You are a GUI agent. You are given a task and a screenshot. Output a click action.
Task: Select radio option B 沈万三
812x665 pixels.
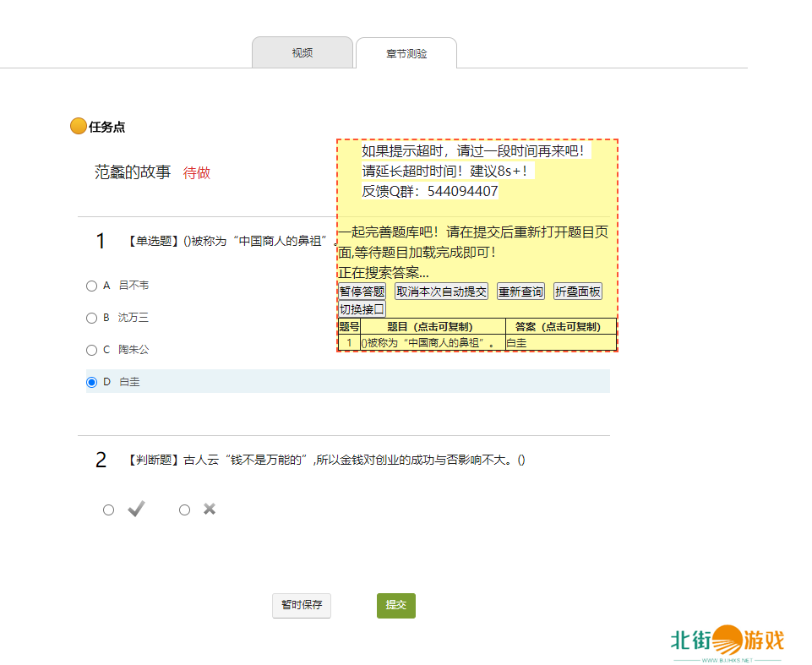tap(91, 318)
